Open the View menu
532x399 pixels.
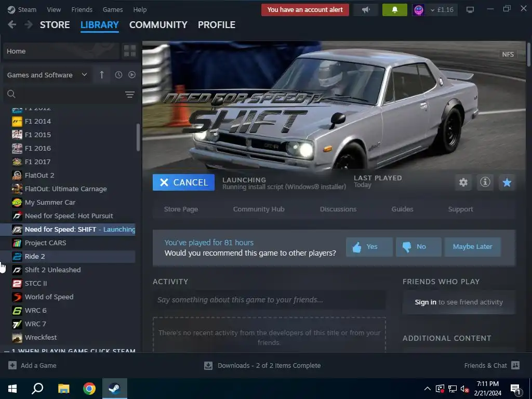click(x=54, y=10)
